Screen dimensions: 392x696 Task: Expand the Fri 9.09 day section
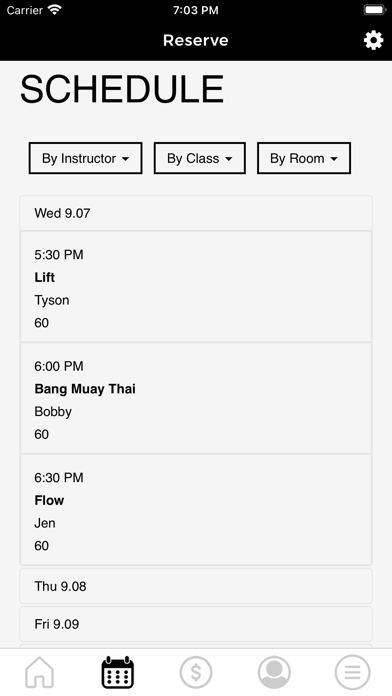[196, 624]
